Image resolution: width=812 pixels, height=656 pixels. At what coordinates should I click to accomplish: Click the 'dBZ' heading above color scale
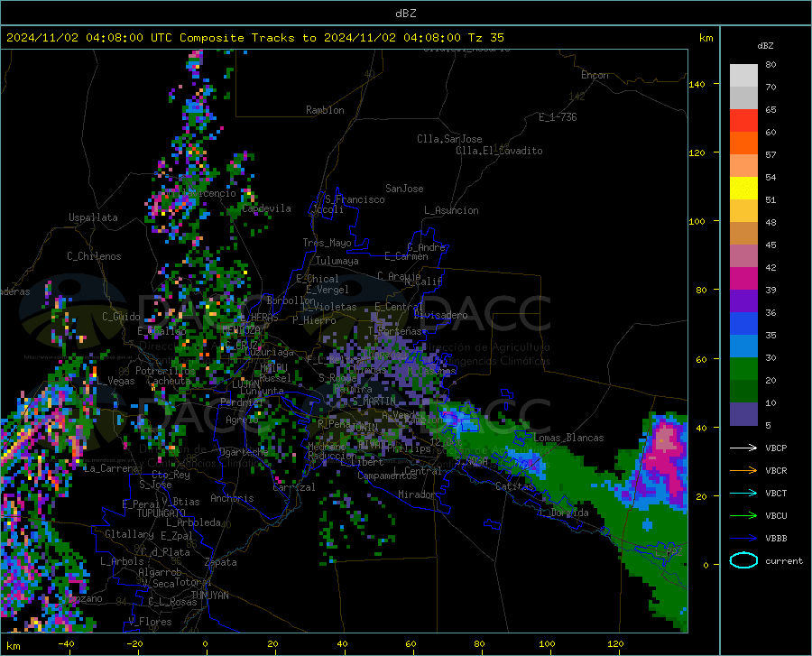[765, 45]
